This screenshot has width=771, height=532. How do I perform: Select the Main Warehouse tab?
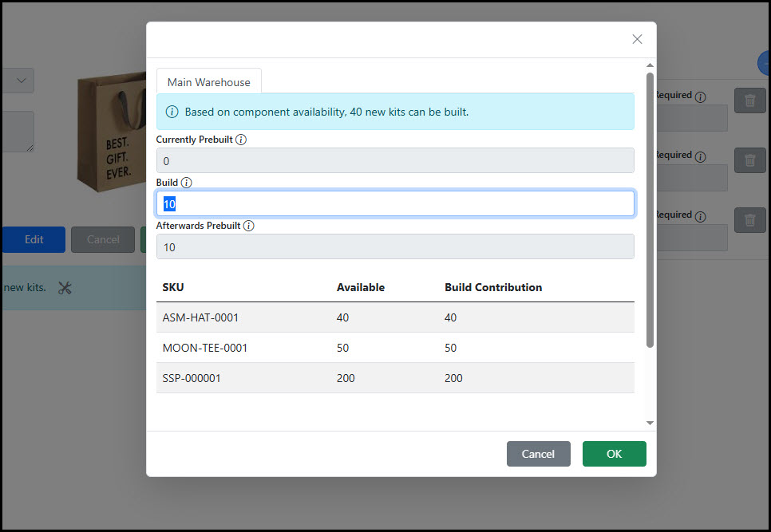point(208,82)
